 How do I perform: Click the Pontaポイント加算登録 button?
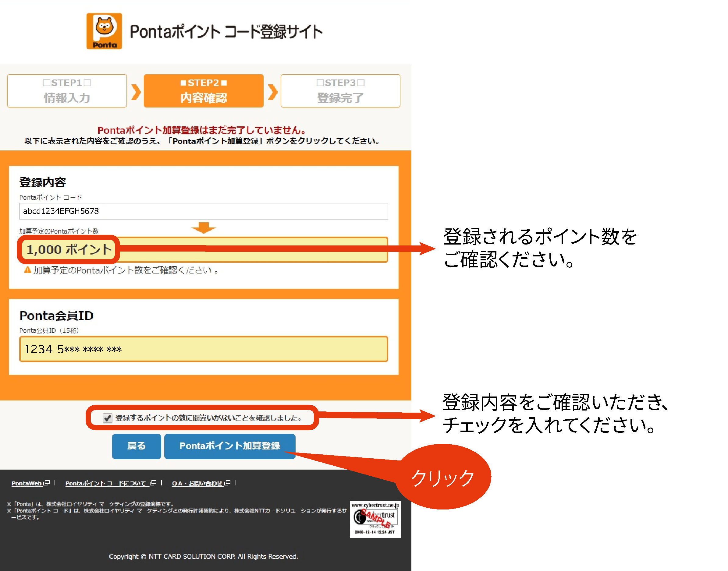tap(230, 446)
